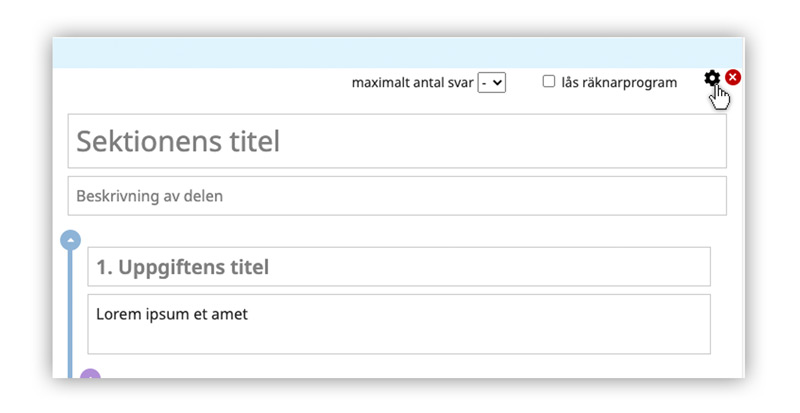Click the purple circle below the question
The image size is (800, 413).
pyautogui.click(x=90, y=375)
